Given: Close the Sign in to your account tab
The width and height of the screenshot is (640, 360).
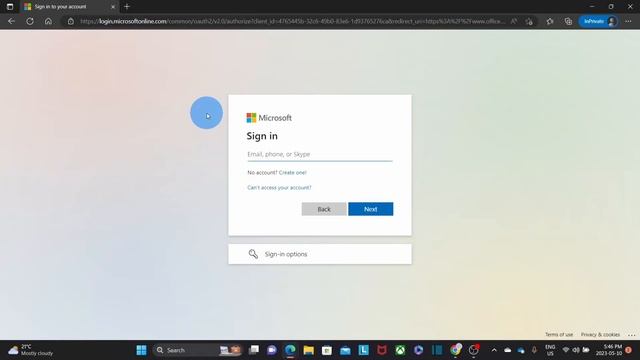Looking at the screenshot, I should coord(113,7).
